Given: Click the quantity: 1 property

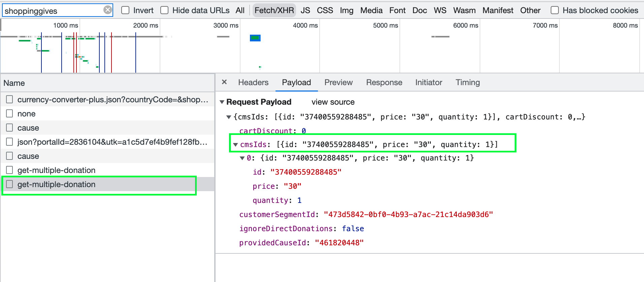Looking at the screenshot, I should pyautogui.click(x=277, y=200).
